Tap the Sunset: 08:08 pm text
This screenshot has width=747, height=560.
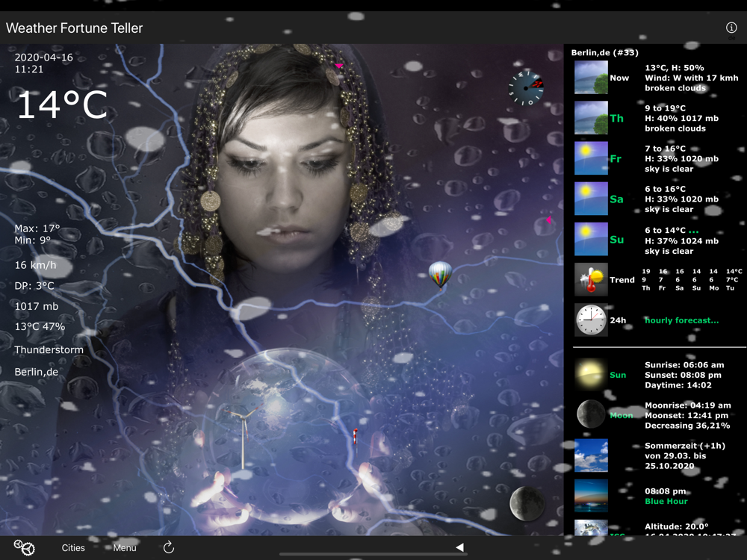pos(684,375)
